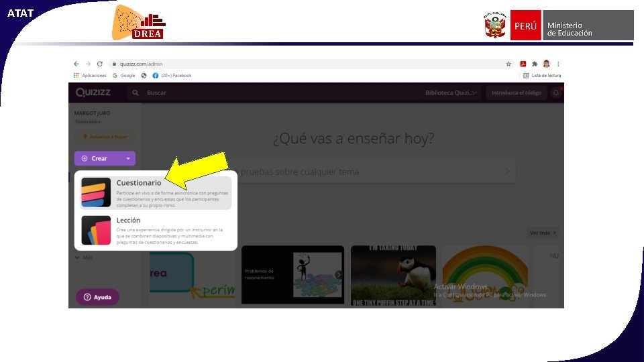Open the puzzle-piece extensions icon
Screen dimensions: 644x362
pyautogui.click(x=535, y=64)
